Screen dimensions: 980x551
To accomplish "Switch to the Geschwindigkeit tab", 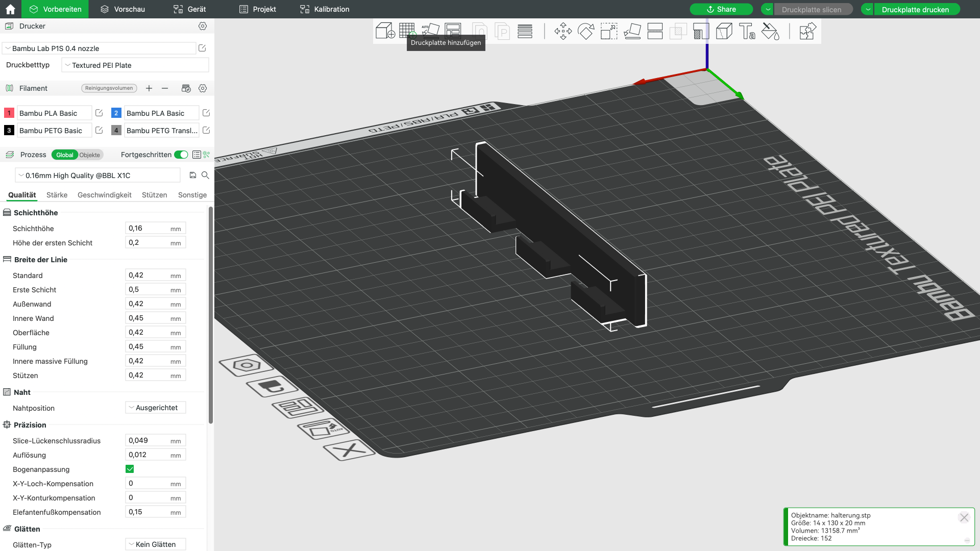I will tap(105, 195).
